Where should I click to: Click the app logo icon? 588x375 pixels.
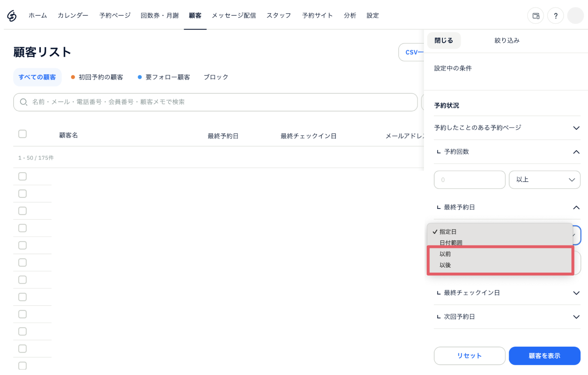tap(12, 16)
